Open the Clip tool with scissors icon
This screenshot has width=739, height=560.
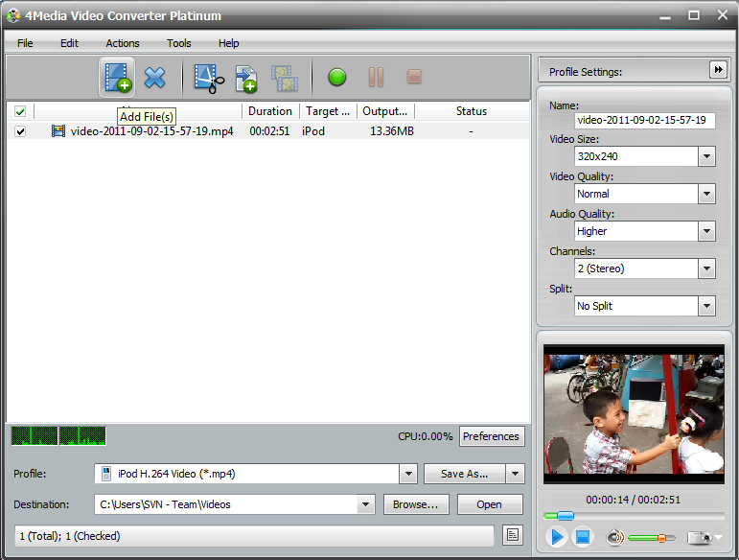[209, 79]
